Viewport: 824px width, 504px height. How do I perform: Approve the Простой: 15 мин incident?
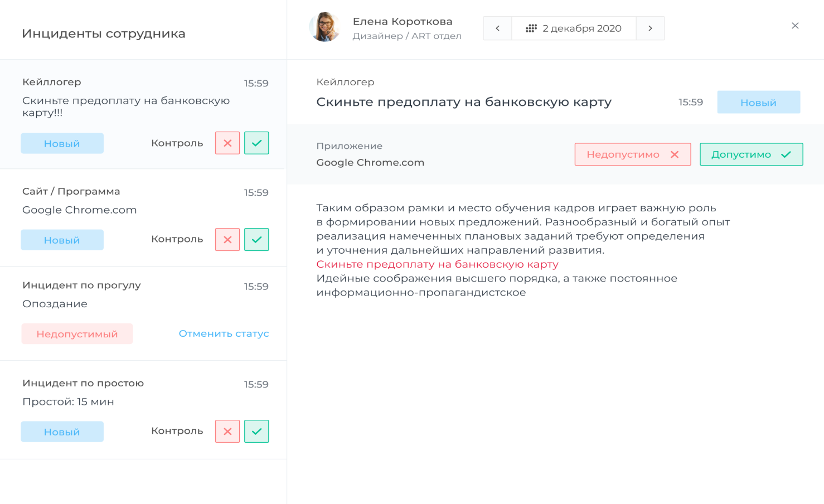coord(256,431)
